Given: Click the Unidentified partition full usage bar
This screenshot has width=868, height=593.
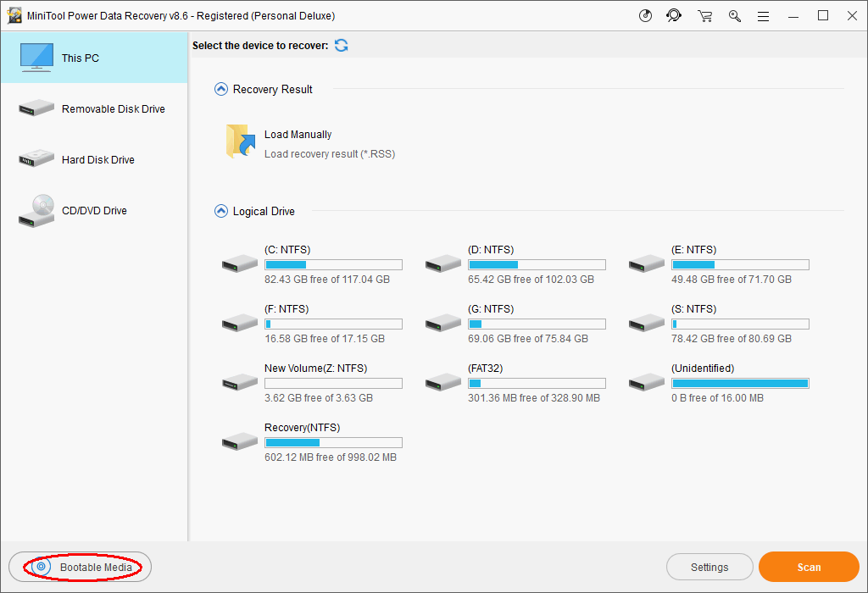Looking at the screenshot, I should (x=740, y=384).
